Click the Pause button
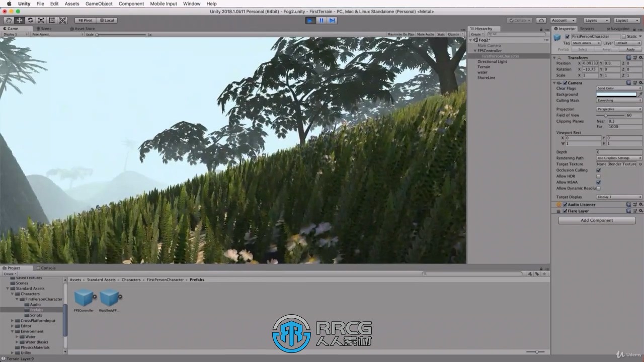This screenshot has width=644, height=362. [x=321, y=20]
